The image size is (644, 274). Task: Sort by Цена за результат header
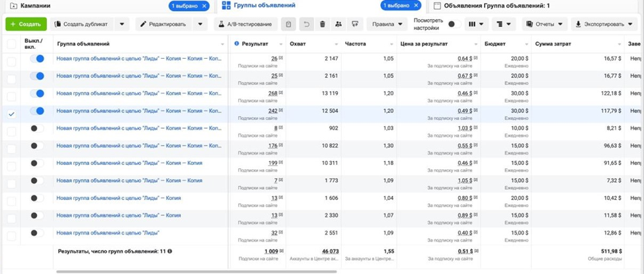pyautogui.click(x=424, y=44)
